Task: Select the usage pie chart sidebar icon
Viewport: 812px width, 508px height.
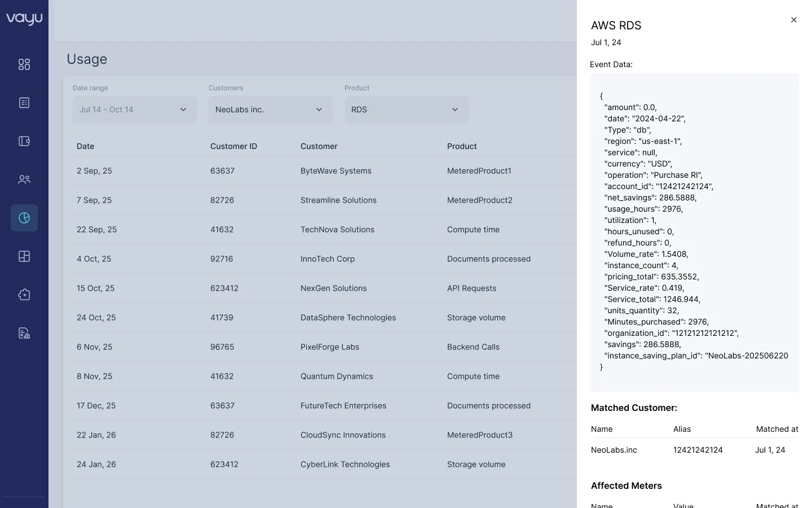Action: coord(24,218)
